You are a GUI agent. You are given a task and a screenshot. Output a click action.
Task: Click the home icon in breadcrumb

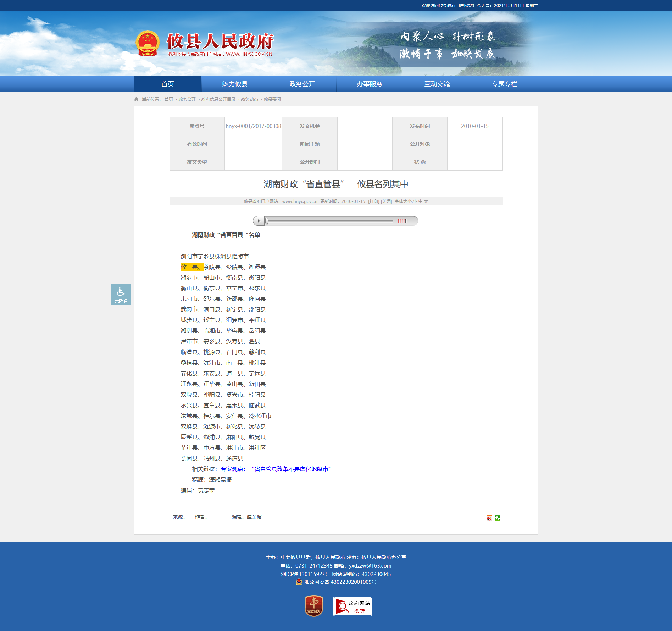click(136, 99)
